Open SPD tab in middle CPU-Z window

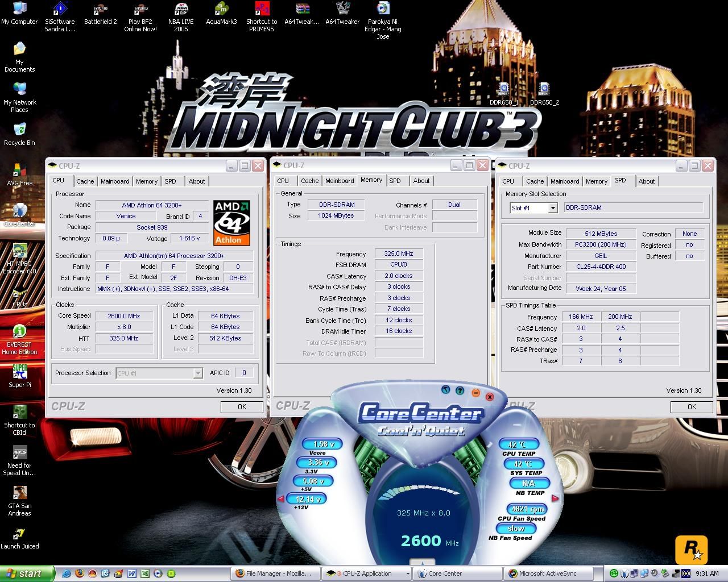(395, 181)
